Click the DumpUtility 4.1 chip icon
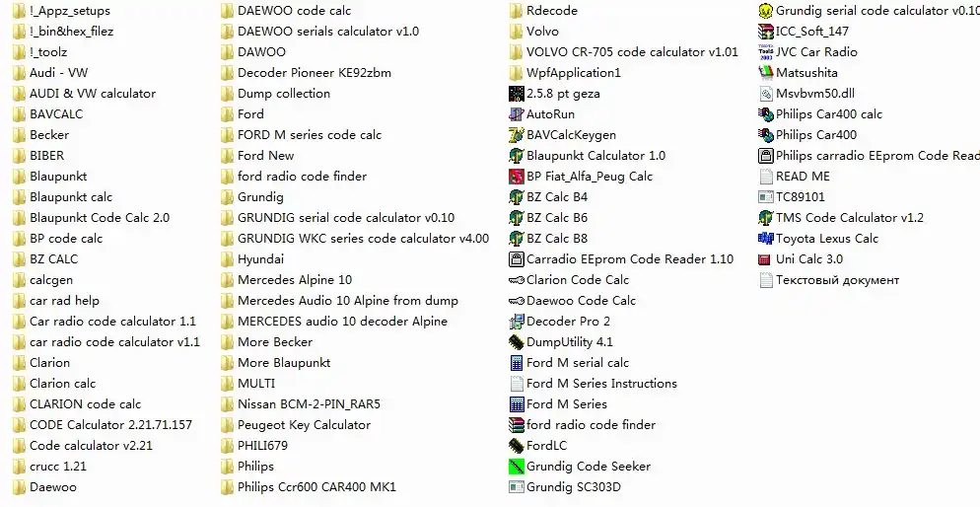The width and height of the screenshot is (980, 507). click(517, 342)
